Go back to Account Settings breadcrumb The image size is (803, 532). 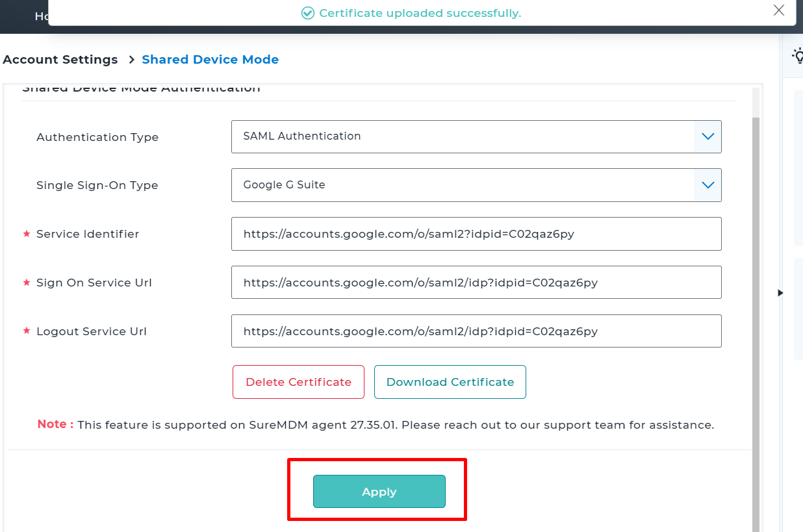click(x=60, y=60)
